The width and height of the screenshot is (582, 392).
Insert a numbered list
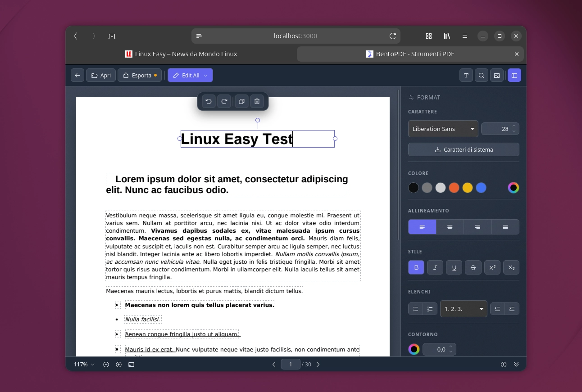coord(430,309)
